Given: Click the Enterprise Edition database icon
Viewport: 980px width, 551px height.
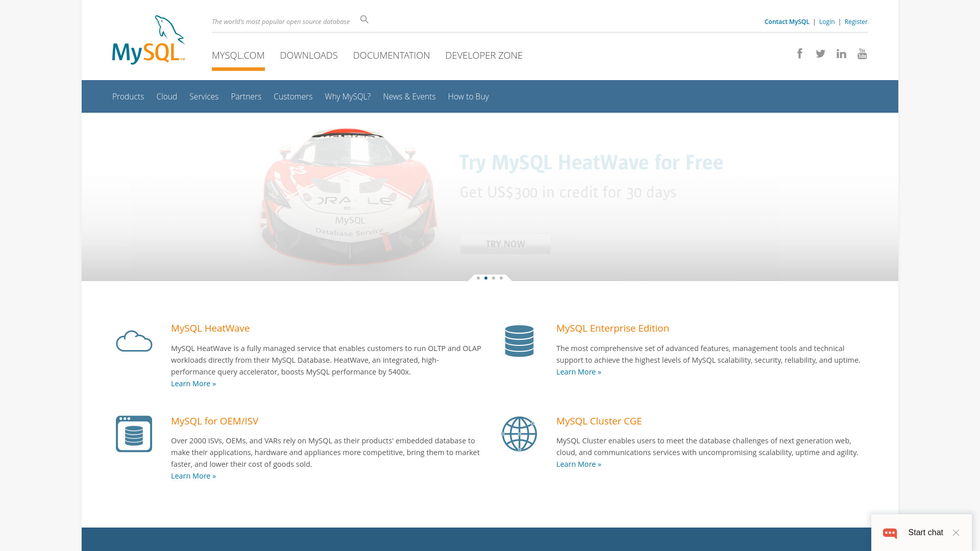Looking at the screenshot, I should [519, 341].
